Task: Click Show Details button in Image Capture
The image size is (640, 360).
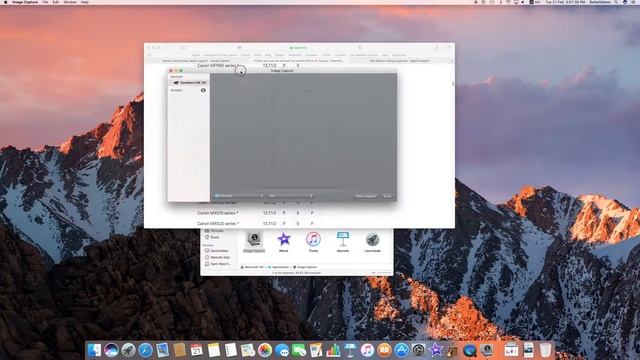Action: point(365,196)
